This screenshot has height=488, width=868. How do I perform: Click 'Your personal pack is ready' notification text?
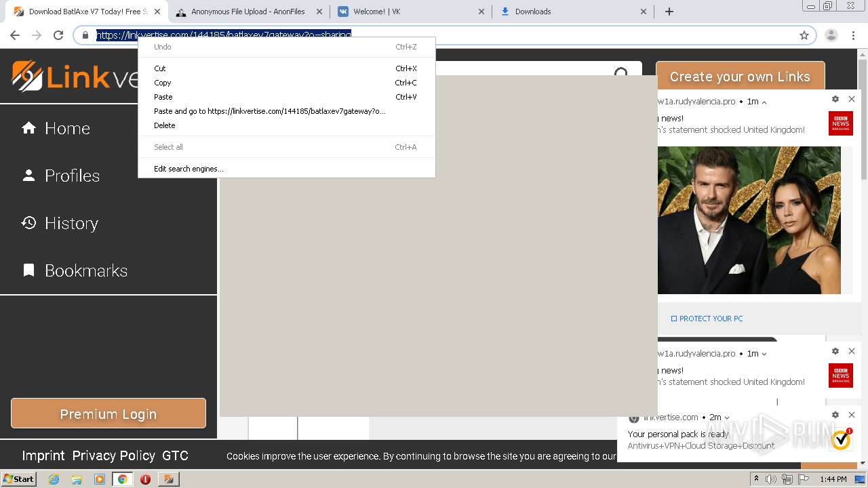678,434
